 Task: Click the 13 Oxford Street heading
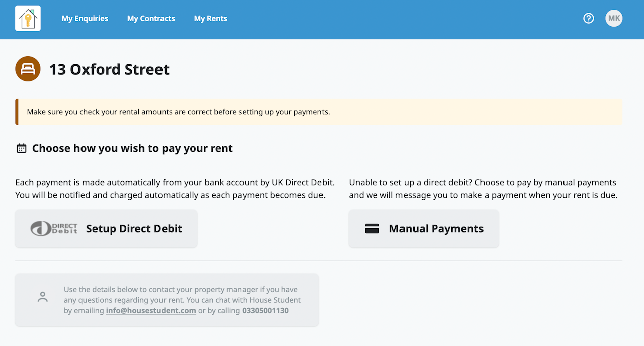[x=109, y=69]
